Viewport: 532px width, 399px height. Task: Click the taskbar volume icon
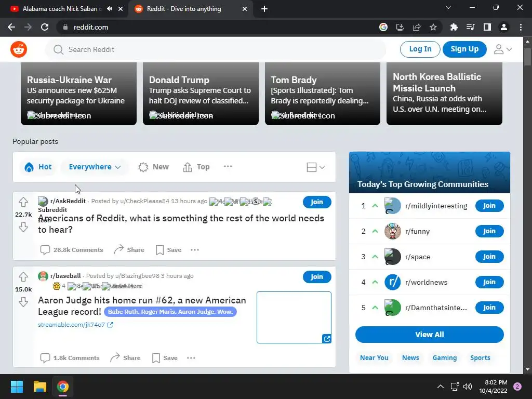(x=468, y=387)
